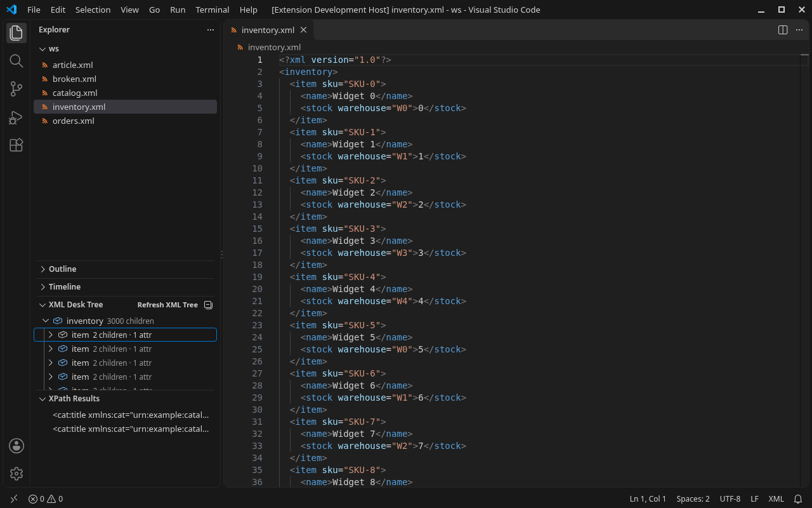Change file encoding via UTF-8
This screenshot has height=508, width=812.
pos(730,499)
